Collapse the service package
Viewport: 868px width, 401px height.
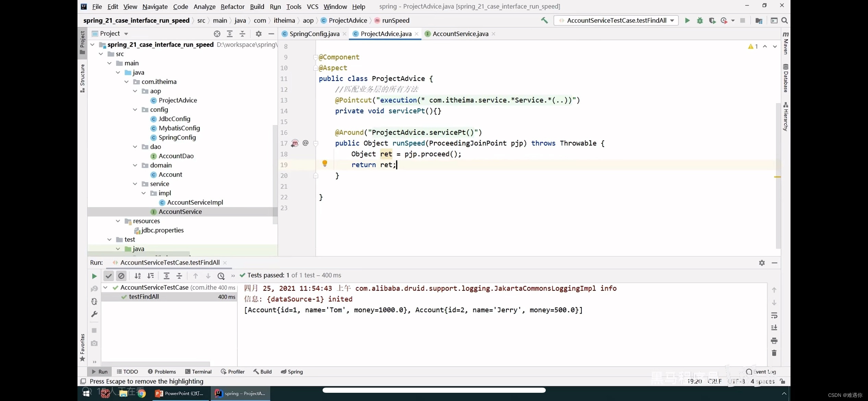pyautogui.click(x=135, y=184)
